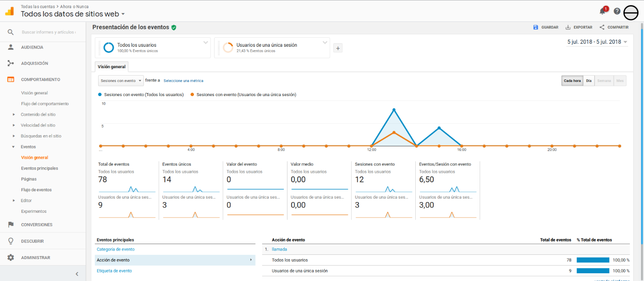The width and height of the screenshot is (644, 281).
Task: Open the notifications bell icon
Action: 602,12
